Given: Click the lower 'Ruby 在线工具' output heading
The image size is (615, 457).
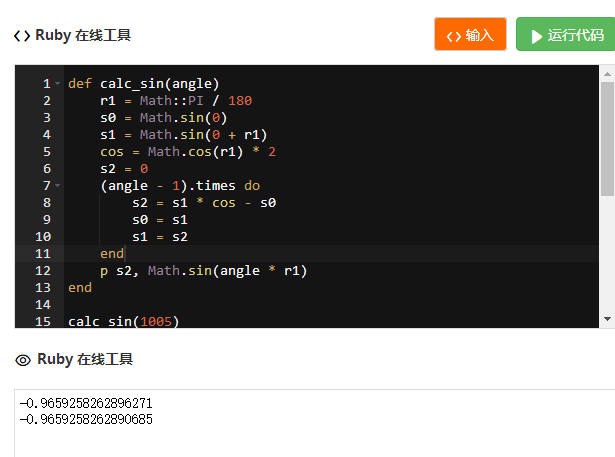Looking at the screenshot, I should point(85,359).
